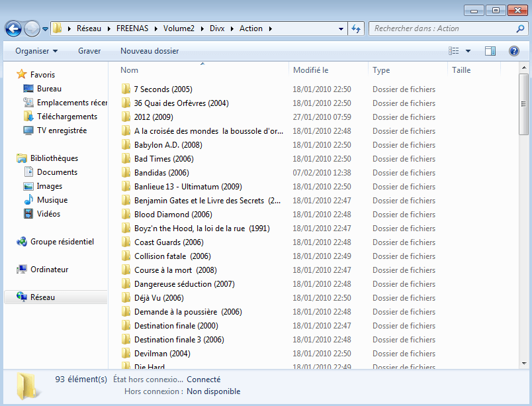Click the folder icon of Coast Guards (2006)
Viewport: 532px width, 406px height.
126,242
